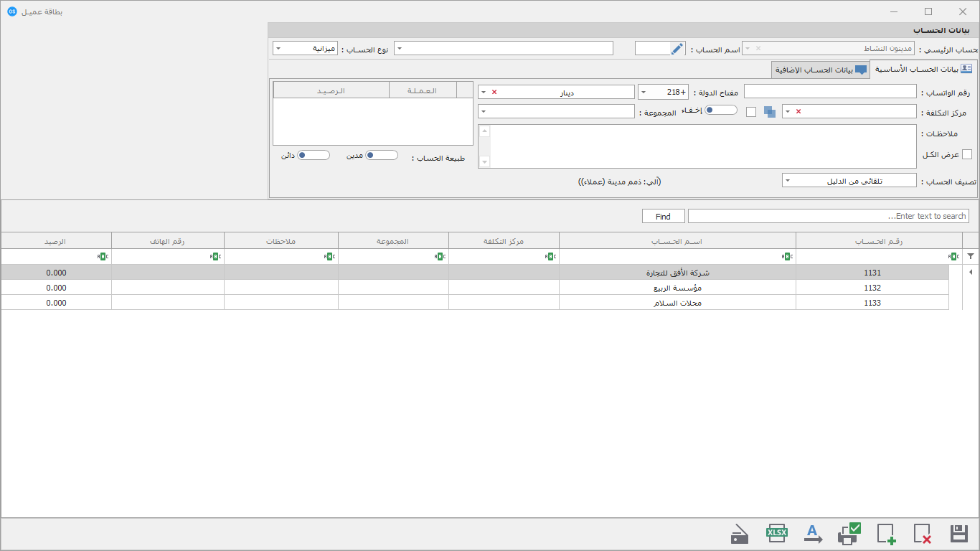Click the filter type icon under رقم الهاتف column
Viewport: 980px width, 551px height.
tap(215, 256)
